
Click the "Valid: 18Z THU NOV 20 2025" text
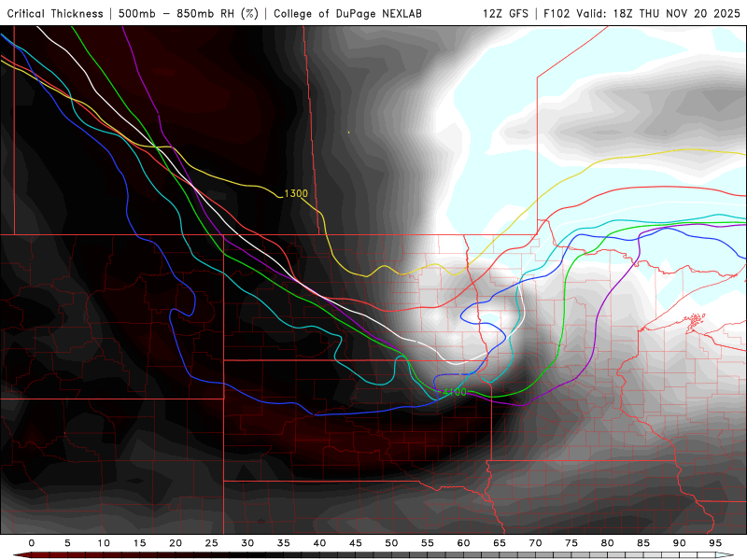[658, 14]
